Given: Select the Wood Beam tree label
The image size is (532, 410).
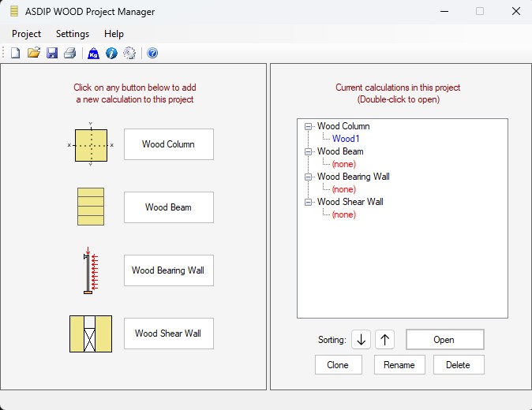Looking at the screenshot, I should pos(340,151).
